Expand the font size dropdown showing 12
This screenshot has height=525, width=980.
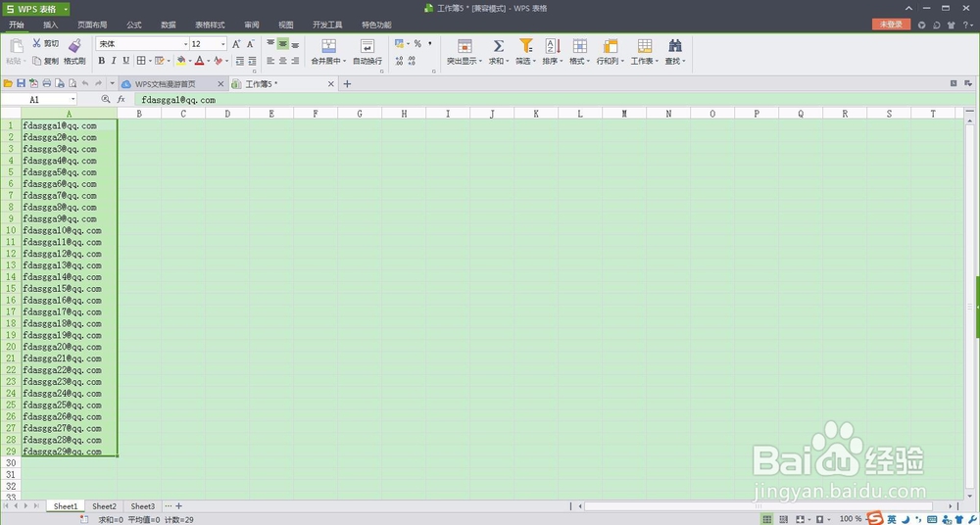(223, 44)
